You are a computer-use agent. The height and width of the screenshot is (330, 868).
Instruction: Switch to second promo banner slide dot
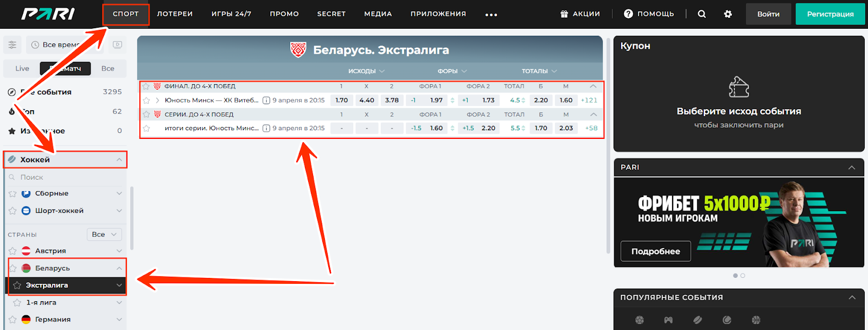click(x=743, y=276)
